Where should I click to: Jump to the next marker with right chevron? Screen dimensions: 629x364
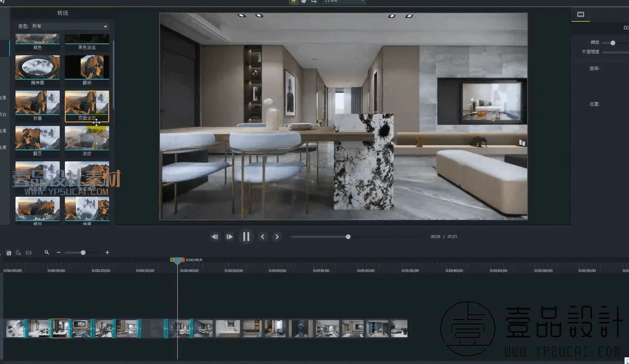pos(277,237)
